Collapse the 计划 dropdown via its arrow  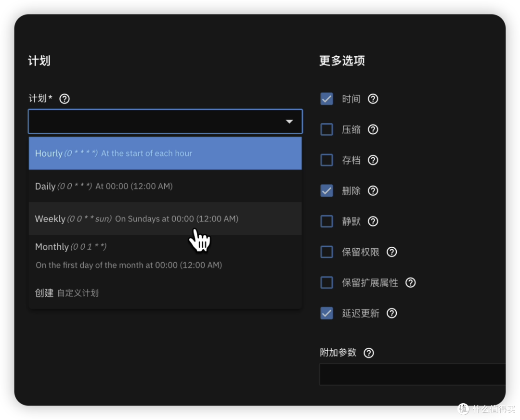pos(289,122)
